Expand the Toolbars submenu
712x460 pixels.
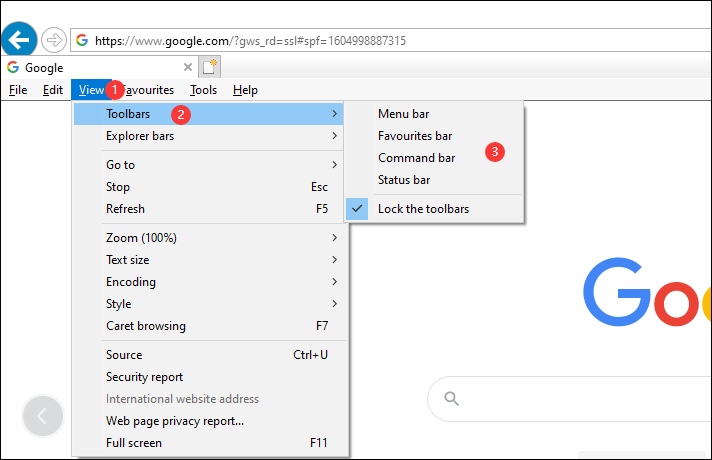pyautogui.click(x=208, y=114)
